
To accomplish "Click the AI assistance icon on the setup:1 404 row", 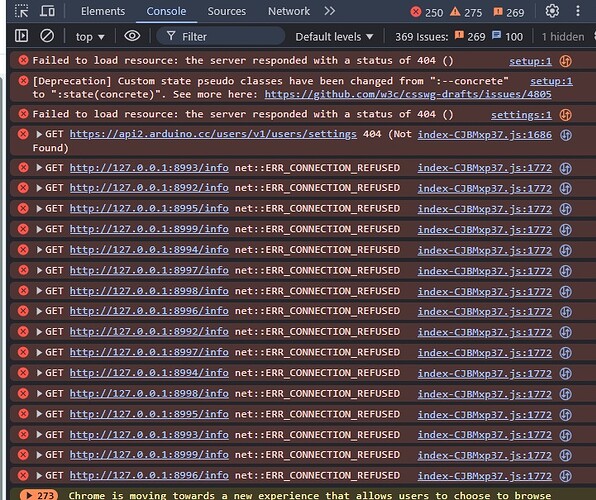I will (566, 61).
